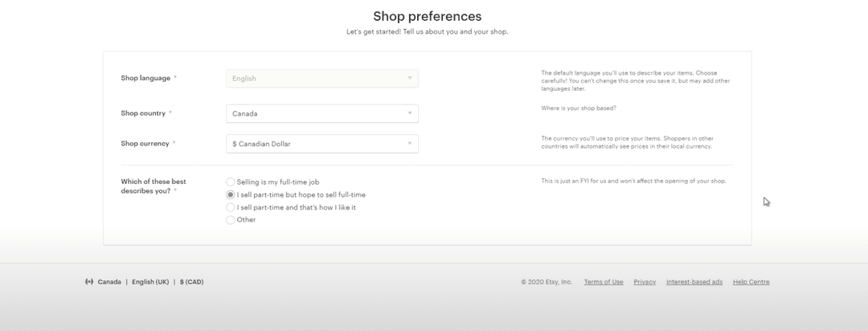Expand the Shop currency Canadian Dollar dropdown

pyautogui.click(x=321, y=145)
